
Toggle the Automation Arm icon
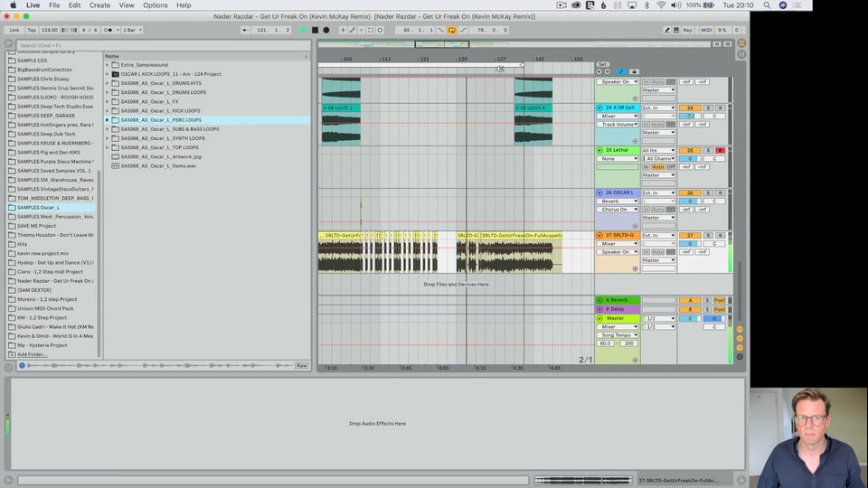coord(352,30)
